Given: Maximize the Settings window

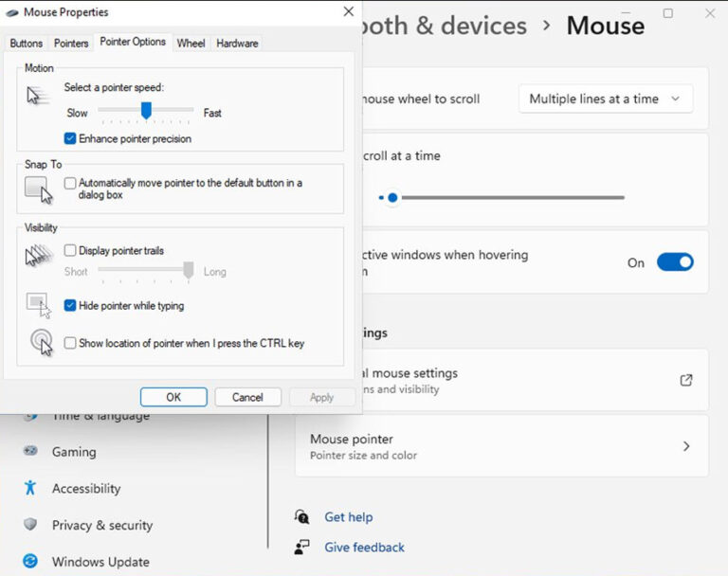Looking at the screenshot, I should [x=667, y=13].
